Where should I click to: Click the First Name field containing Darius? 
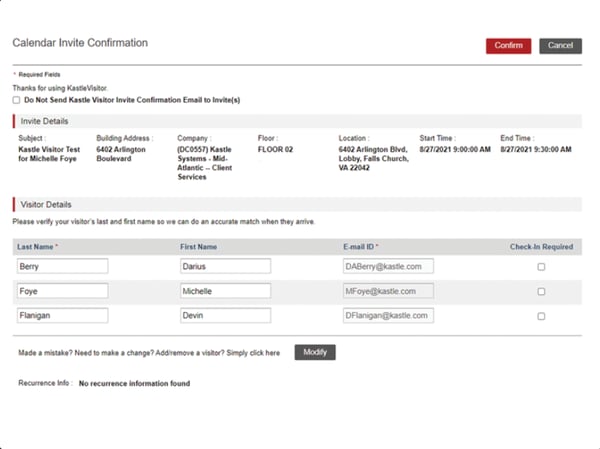click(x=225, y=267)
